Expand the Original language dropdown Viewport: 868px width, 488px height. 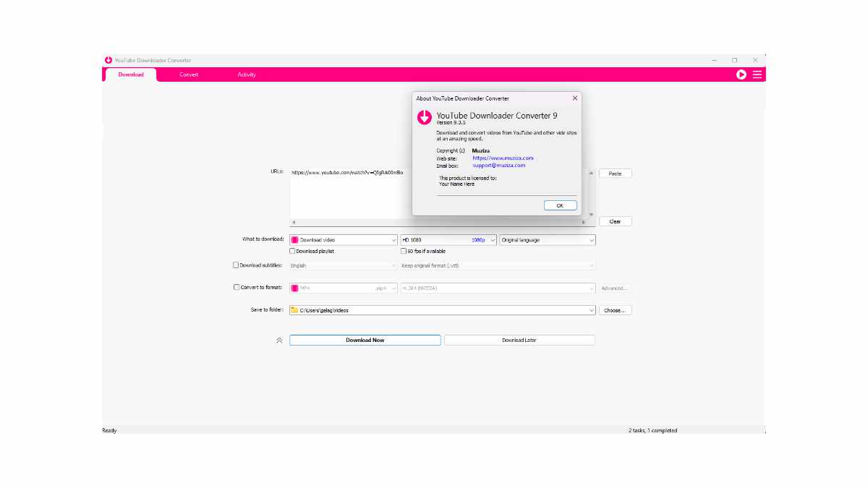548,239
